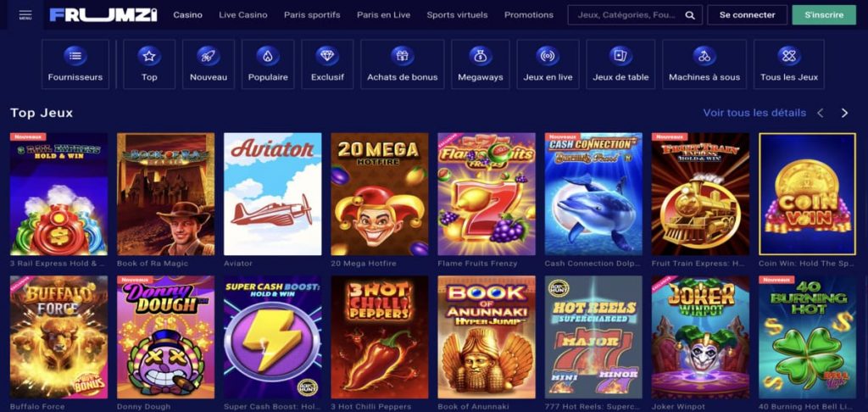Select the Achats de bonus gift icon
Image resolution: width=868 pixels, height=412 pixels.
[x=403, y=56]
